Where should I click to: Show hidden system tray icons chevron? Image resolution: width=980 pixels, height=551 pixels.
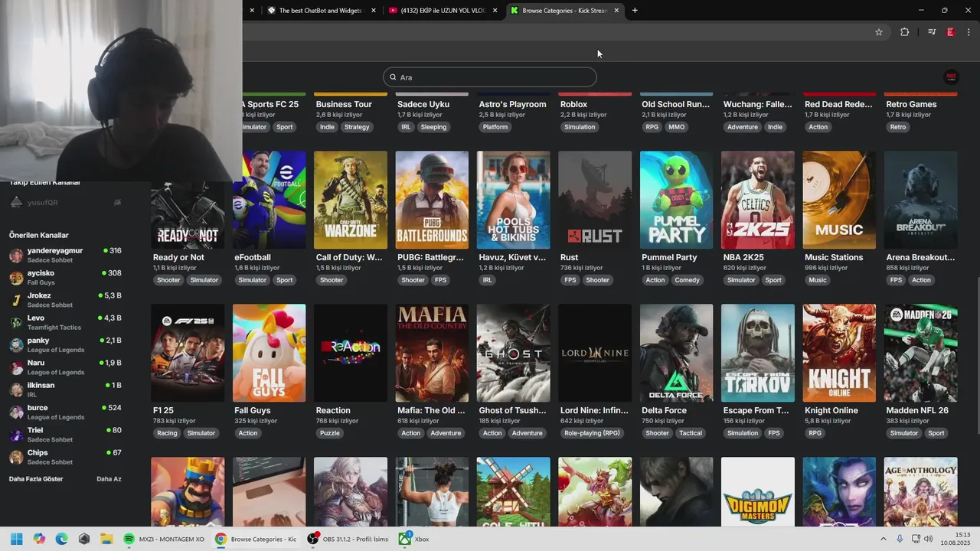click(x=884, y=539)
